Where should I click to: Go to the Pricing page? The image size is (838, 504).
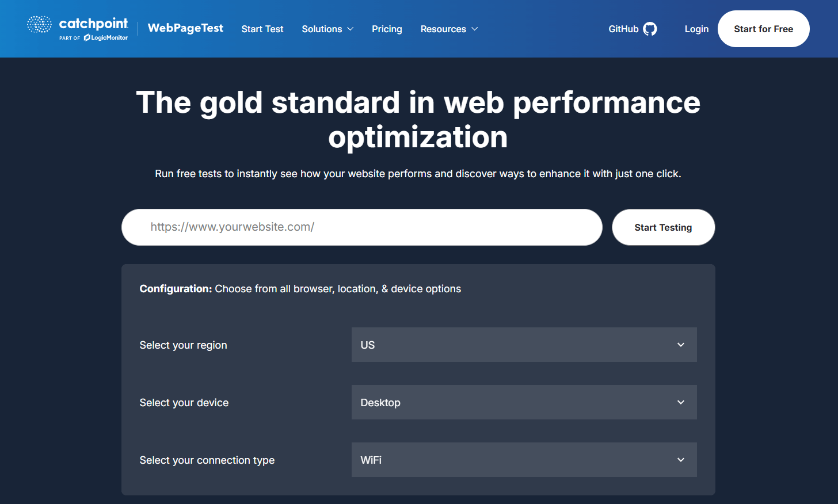[387, 29]
